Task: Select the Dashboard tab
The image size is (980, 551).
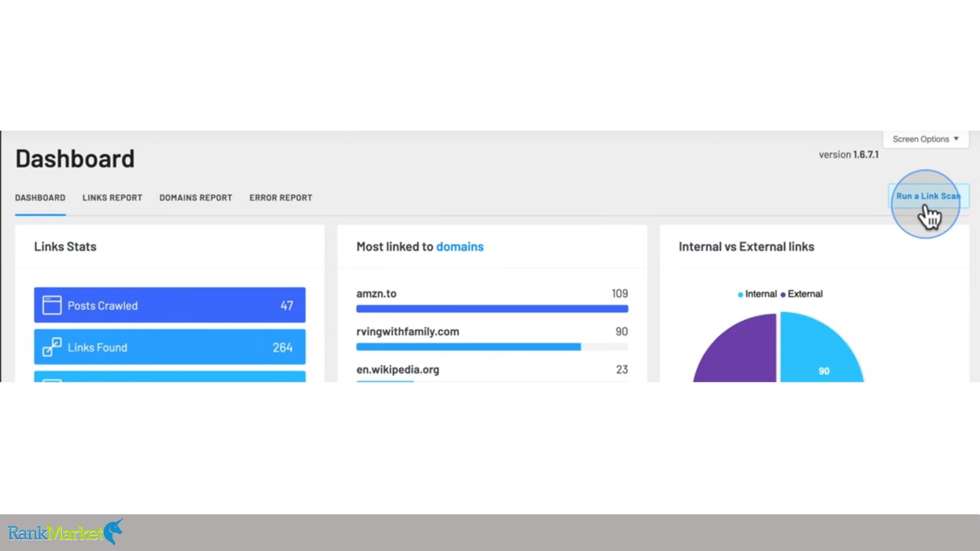Action: (x=40, y=197)
